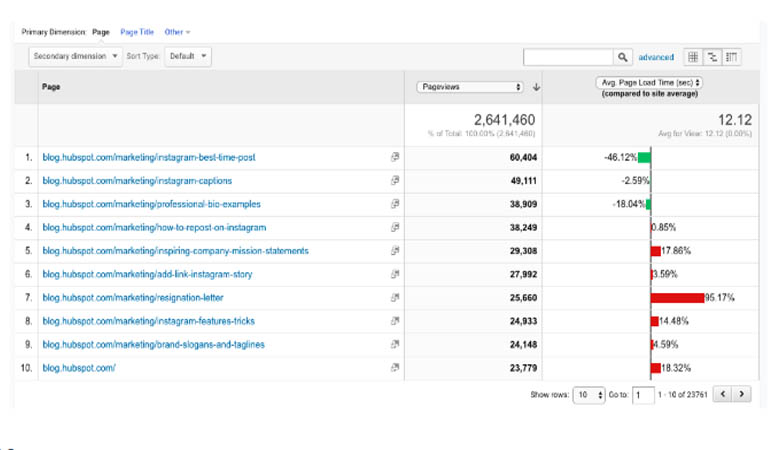
Task: Open how-to-repost-on-instagram external link icon
Action: point(395,227)
